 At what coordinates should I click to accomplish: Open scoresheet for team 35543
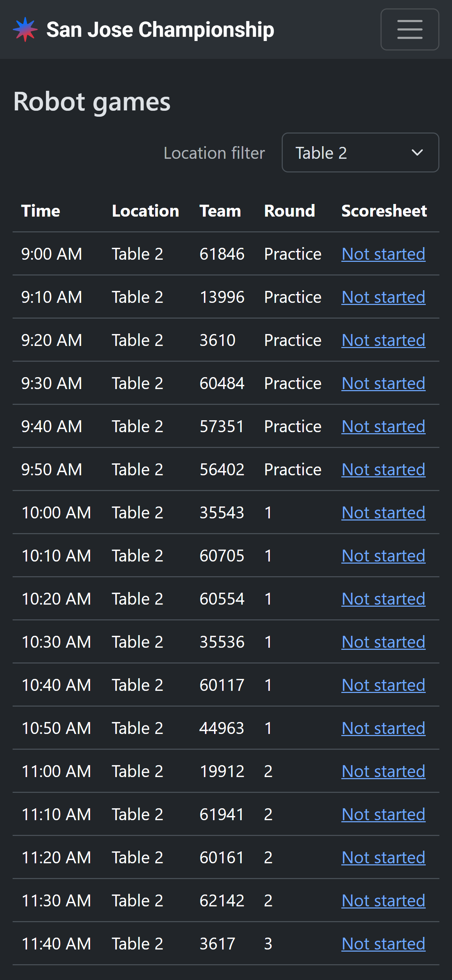(383, 512)
